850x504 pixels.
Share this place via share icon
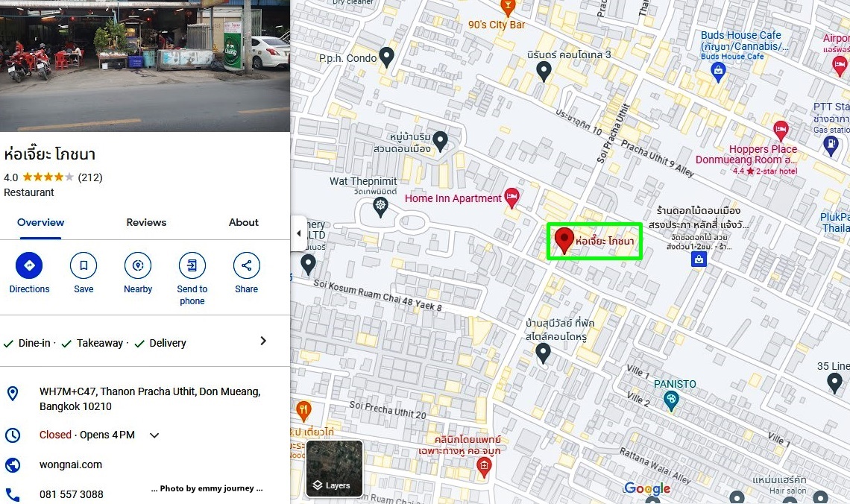[x=246, y=265]
